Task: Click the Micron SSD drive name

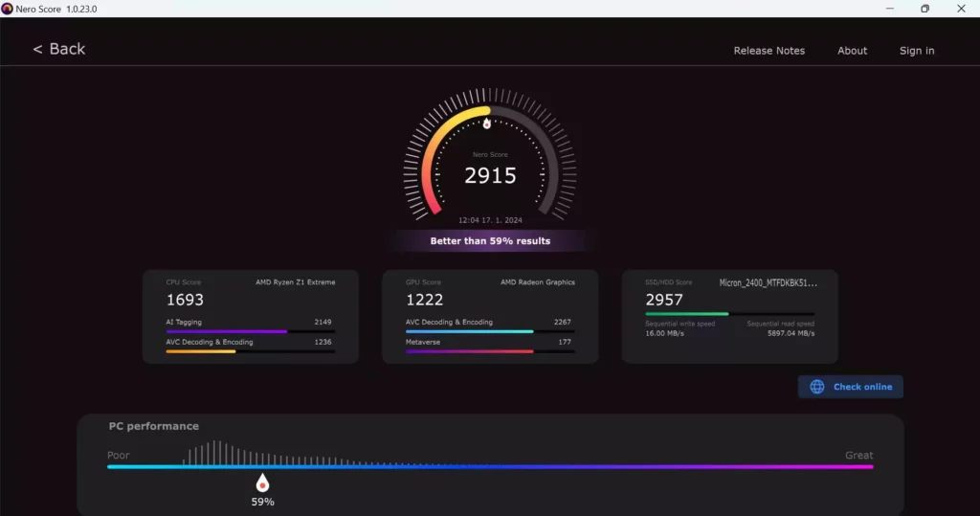Action: [768, 282]
